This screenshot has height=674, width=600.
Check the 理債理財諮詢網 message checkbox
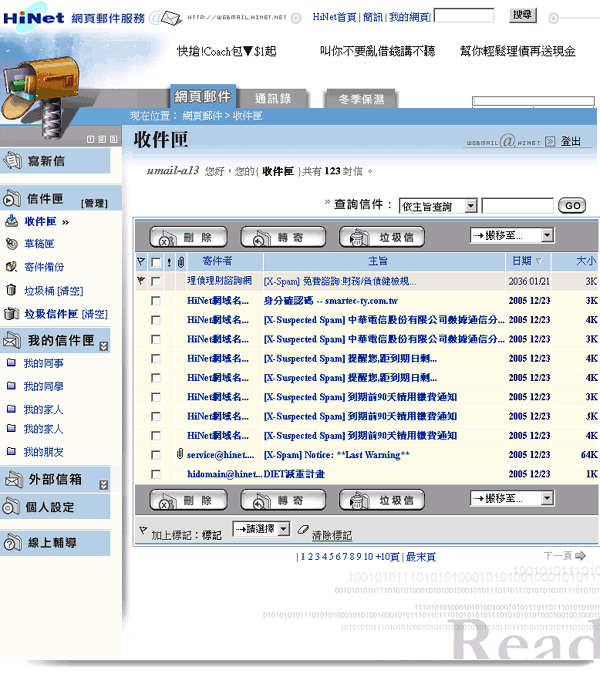click(156, 282)
